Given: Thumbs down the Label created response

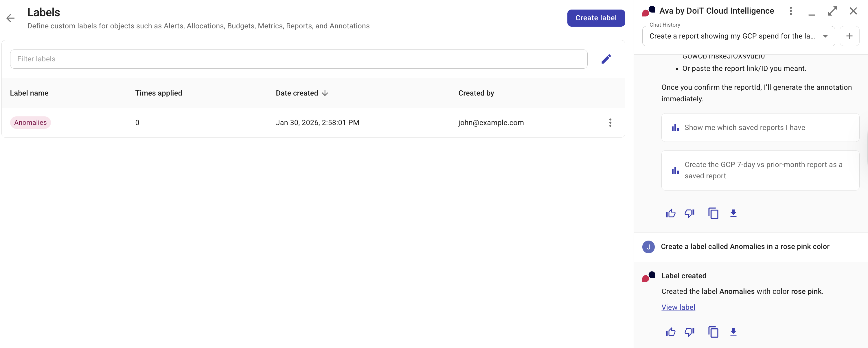Looking at the screenshot, I should click(x=689, y=332).
